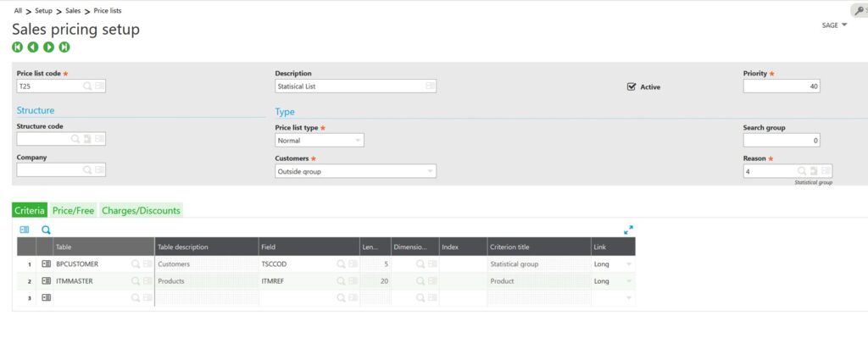Viewport: 868px width, 338px height.
Task: Open Link dropdown on Product row
Action: point(628,281)
